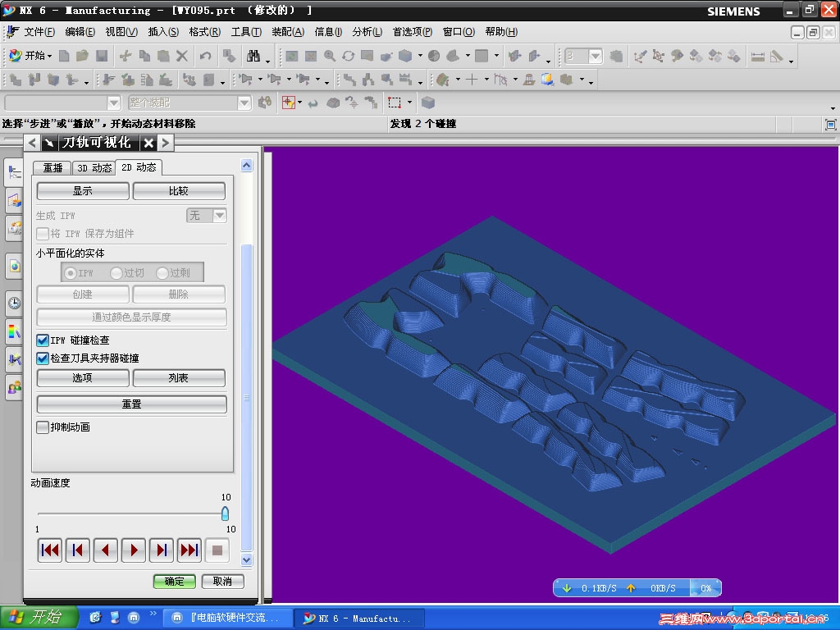Viewport: 840px width, 630px height.
Task: Open the 文件(F) menu
Action: pyautogui.click(x=39, y=32)
